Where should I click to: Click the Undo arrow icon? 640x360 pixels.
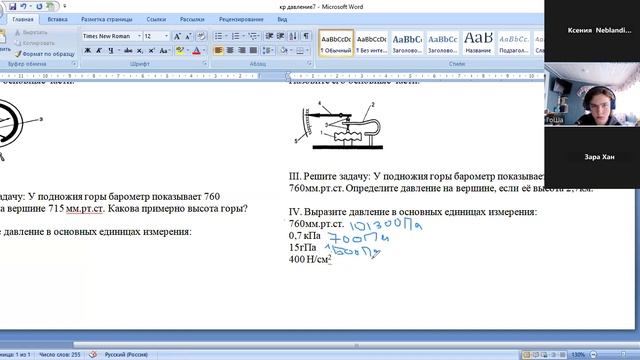pyautogui.click(x=23, y=7)
